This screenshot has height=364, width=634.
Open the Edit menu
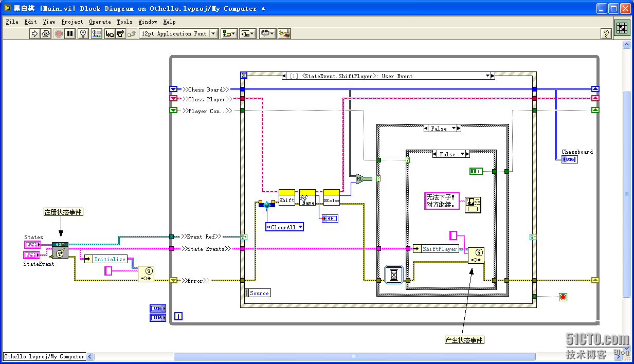[31, 22]
